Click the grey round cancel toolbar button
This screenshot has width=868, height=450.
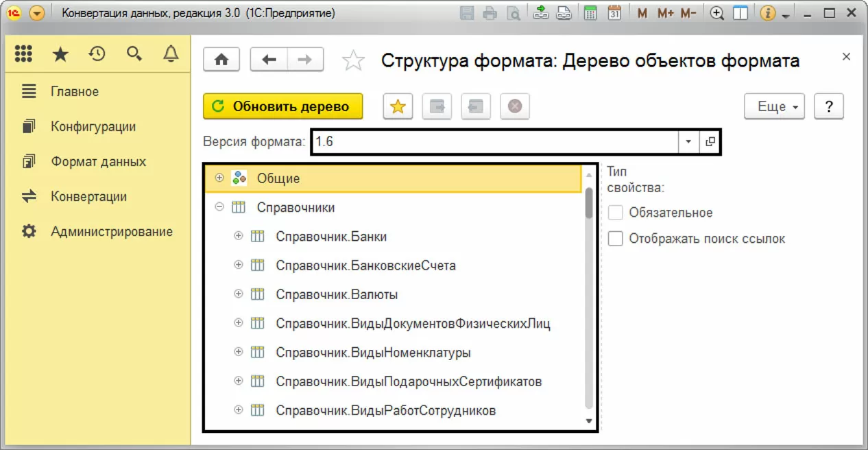[x=515, y=106]
